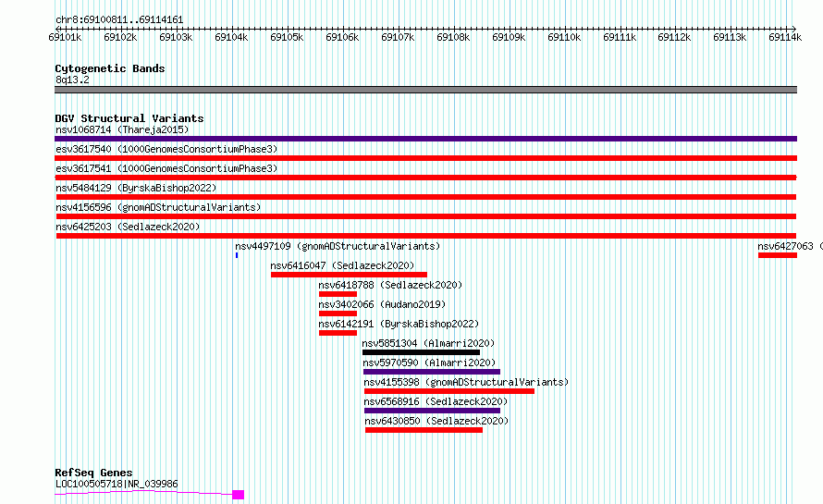
Task: Open esv3617540 (1000GenomesConsortiumPhase3) label
Action: (x=166, y=149)
